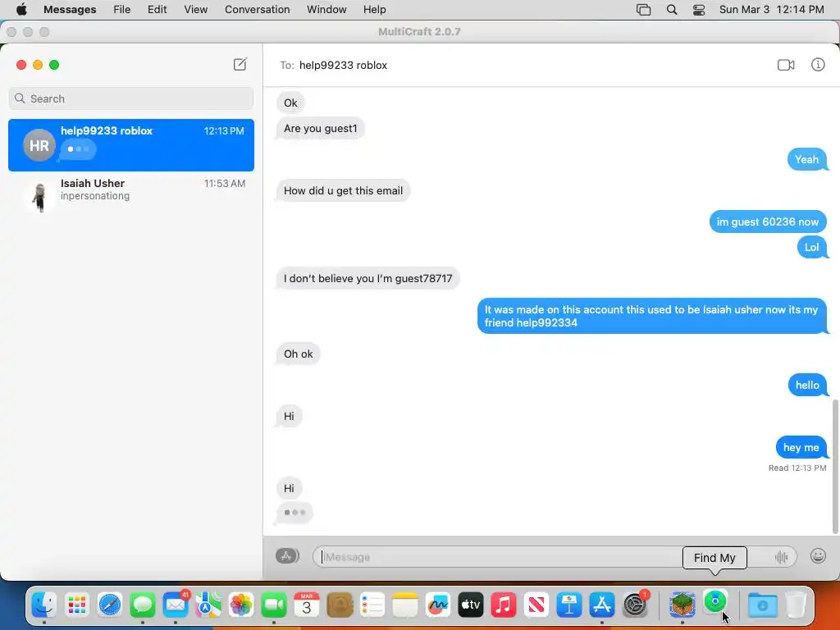Open Calendar from the Dock
Screen dimensions: 840x630
point(307,605)
